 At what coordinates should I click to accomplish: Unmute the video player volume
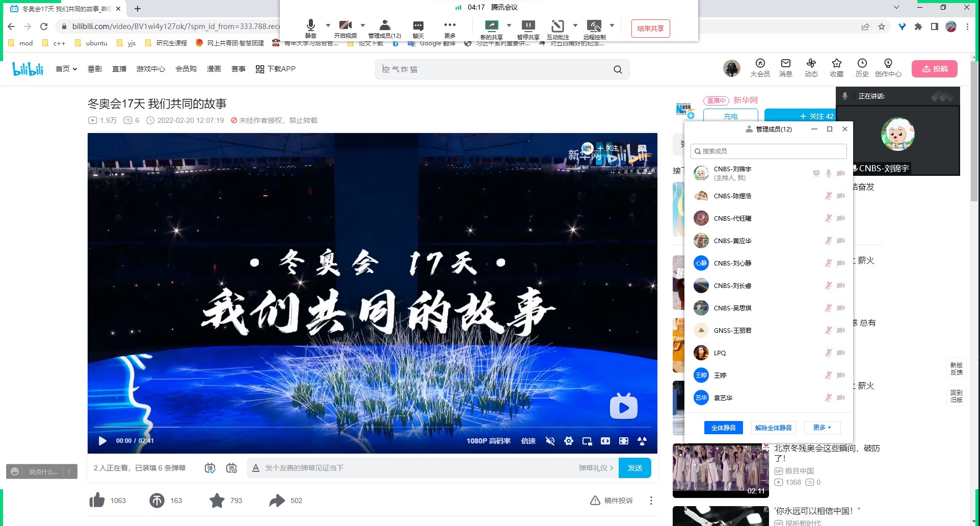(550, 441)
